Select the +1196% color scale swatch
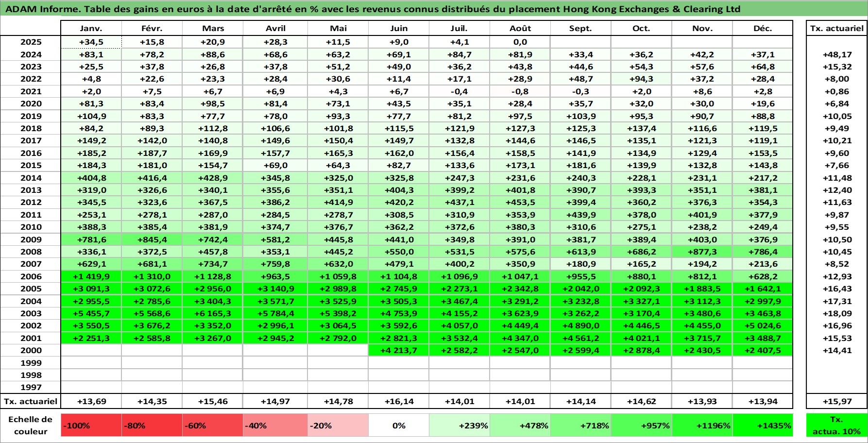The width and height of the screenshot is (868, 443). 702,426
